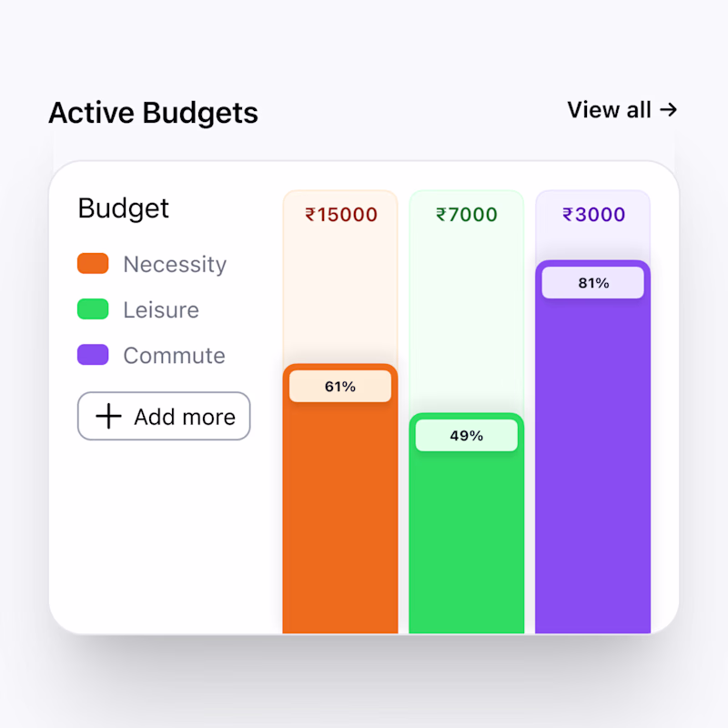Click the Necessity legend label
The image size is (728, 728).
tap(175, 264)
